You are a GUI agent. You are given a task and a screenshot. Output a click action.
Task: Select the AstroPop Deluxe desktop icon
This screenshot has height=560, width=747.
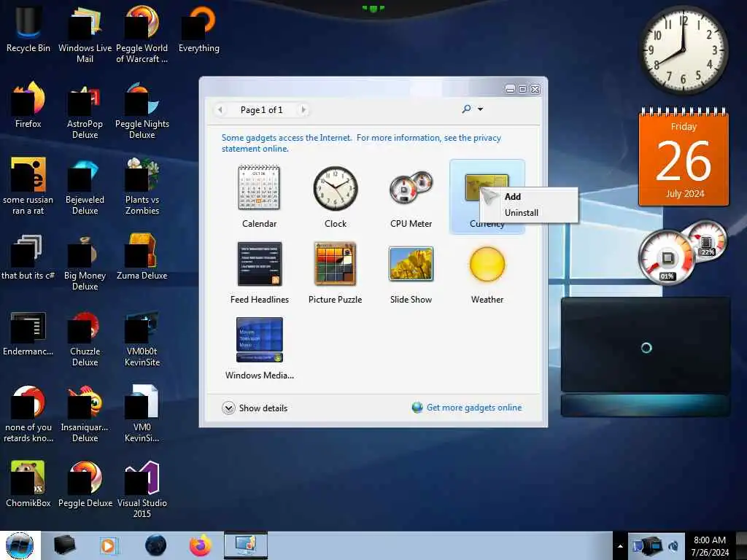(85, 111)
